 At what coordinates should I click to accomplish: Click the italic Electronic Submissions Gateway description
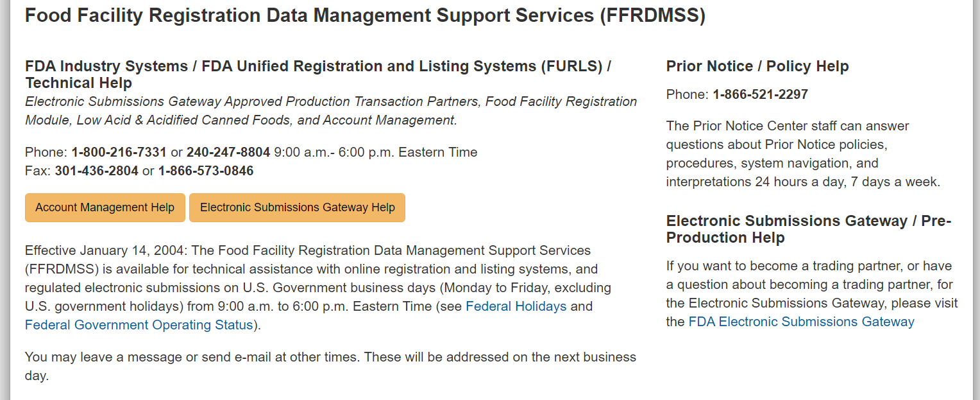coord(330,110)
